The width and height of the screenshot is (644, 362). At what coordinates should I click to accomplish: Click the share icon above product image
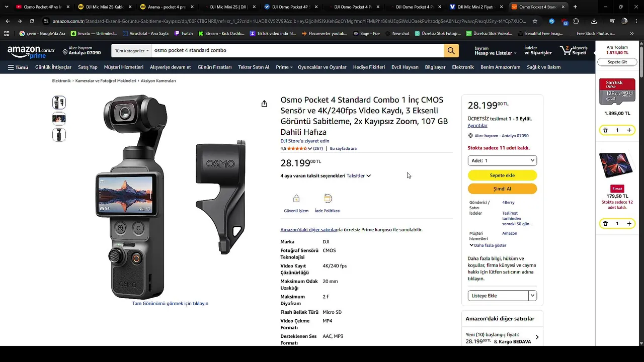pyautogui.click(x=264, y=104)
